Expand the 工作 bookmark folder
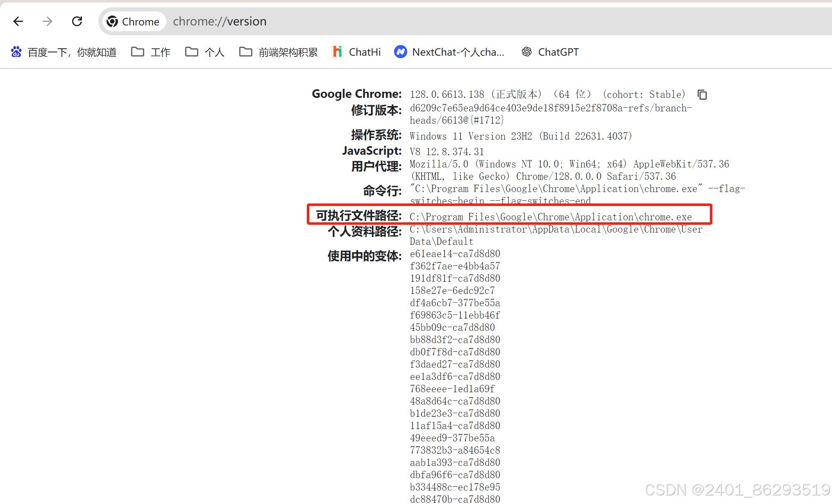 coord(151,52)
